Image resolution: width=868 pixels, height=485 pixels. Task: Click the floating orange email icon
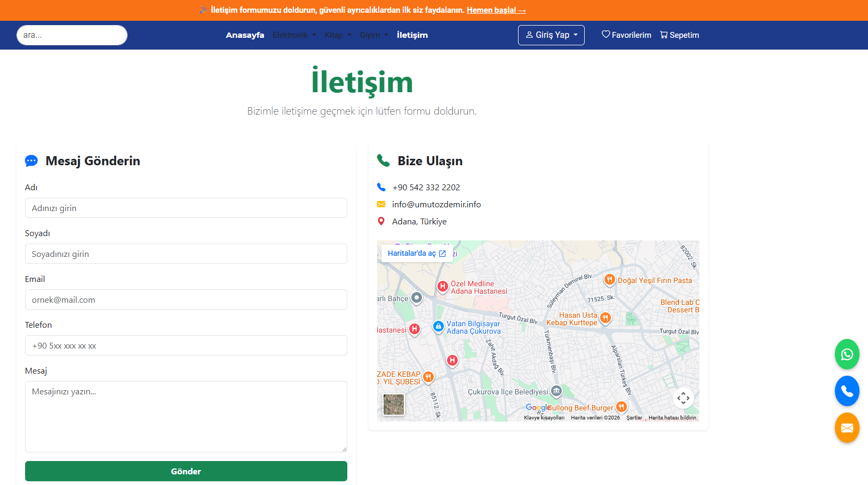pyautogui.click(x=847, y=428)
